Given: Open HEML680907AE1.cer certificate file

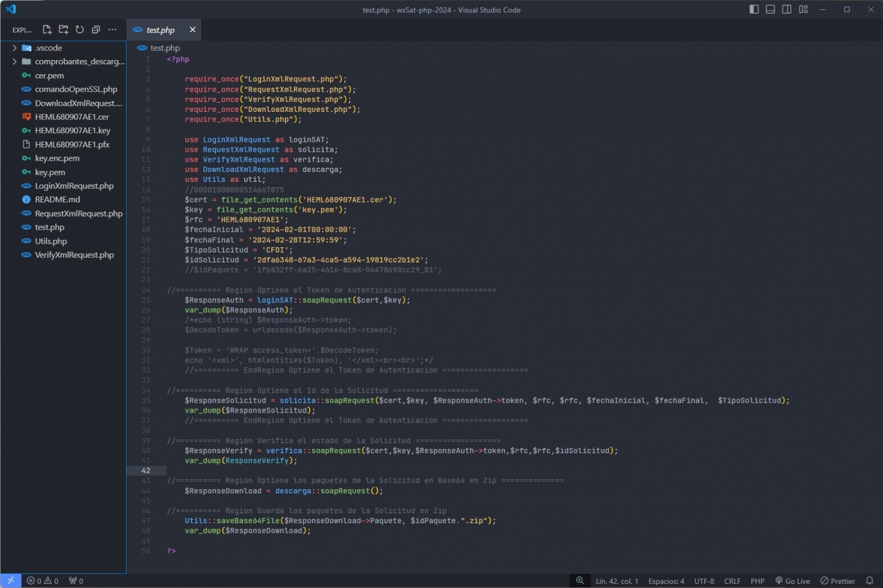Looking at the screenshot, I should [x=63, y=117].
